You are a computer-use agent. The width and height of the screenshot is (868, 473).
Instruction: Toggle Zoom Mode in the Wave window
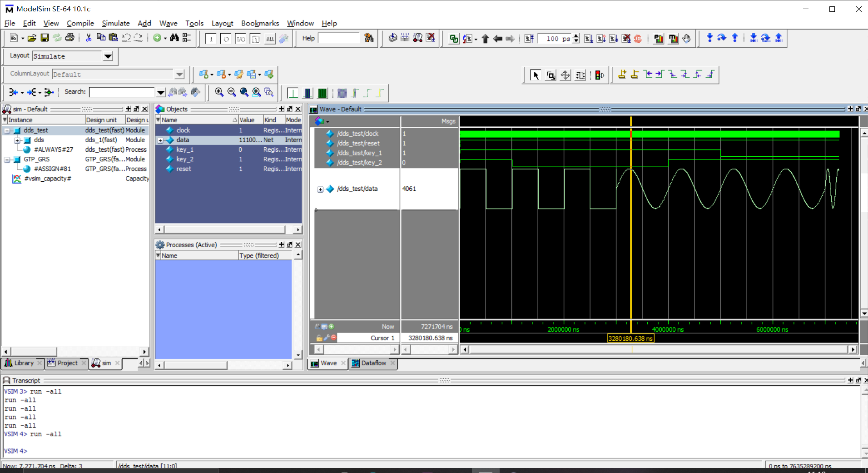tap(551, 75)
